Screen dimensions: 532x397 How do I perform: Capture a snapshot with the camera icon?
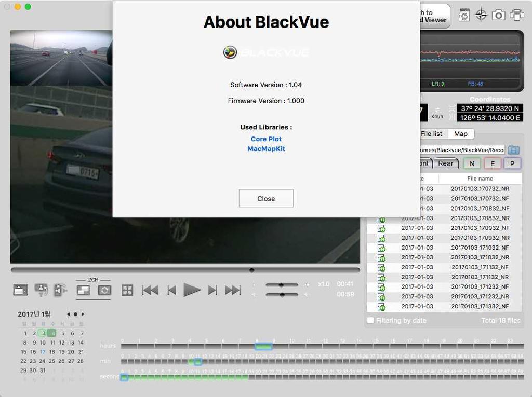coord(498,15)
